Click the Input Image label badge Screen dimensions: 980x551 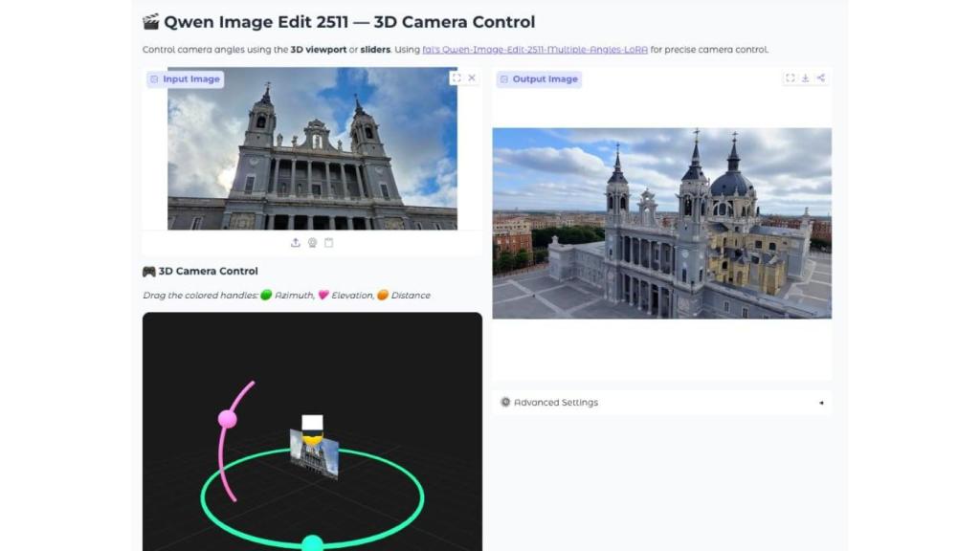[x=186, y=79]
